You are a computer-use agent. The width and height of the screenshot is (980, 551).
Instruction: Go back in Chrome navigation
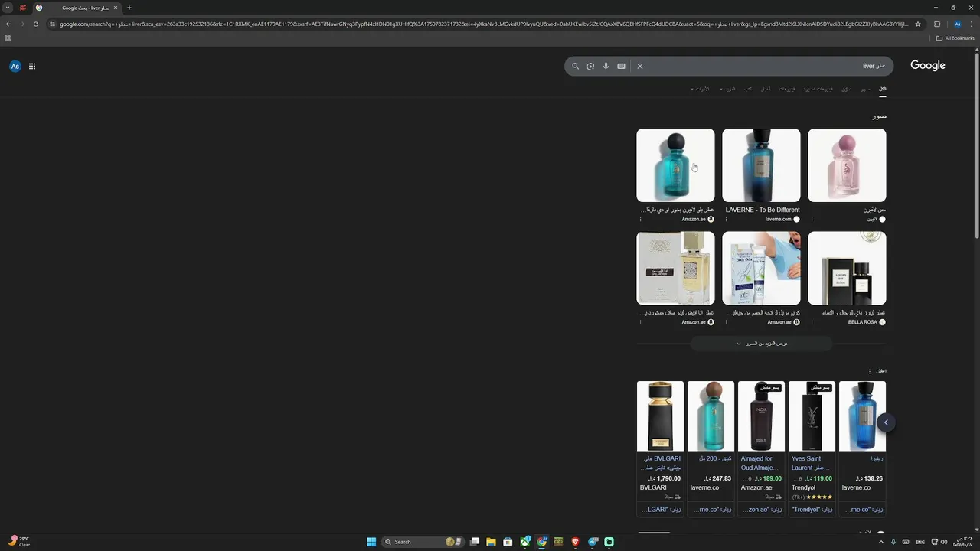(8, 24)
